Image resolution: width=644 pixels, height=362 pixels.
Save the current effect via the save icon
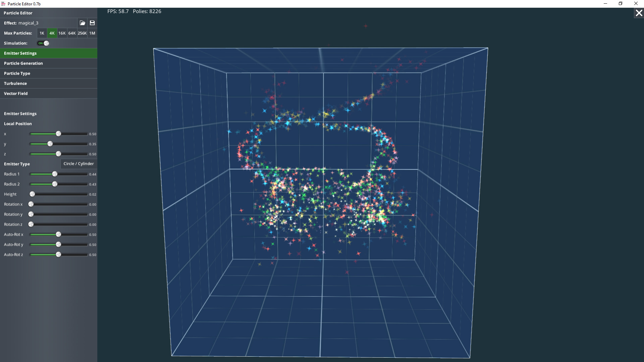click(92, 23)
